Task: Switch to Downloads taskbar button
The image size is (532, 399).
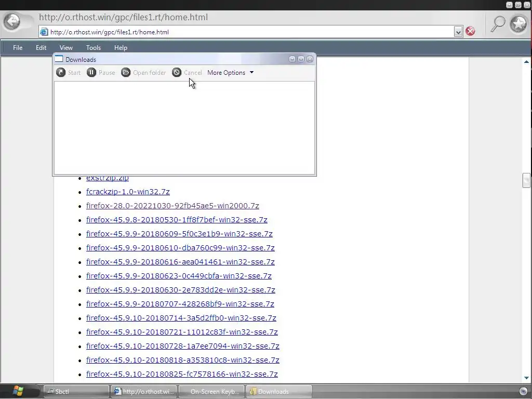Action: (x=279, y=392)
